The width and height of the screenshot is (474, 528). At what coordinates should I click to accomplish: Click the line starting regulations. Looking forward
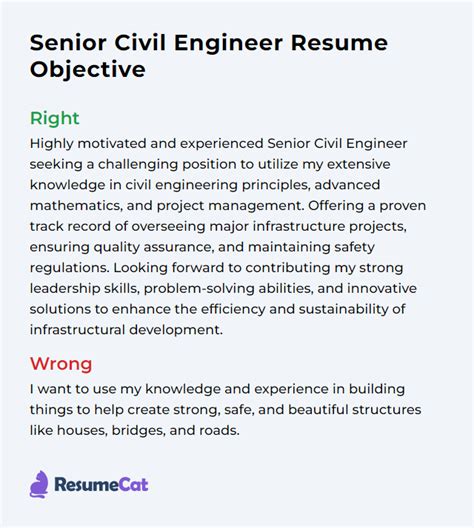coord(216,268)
